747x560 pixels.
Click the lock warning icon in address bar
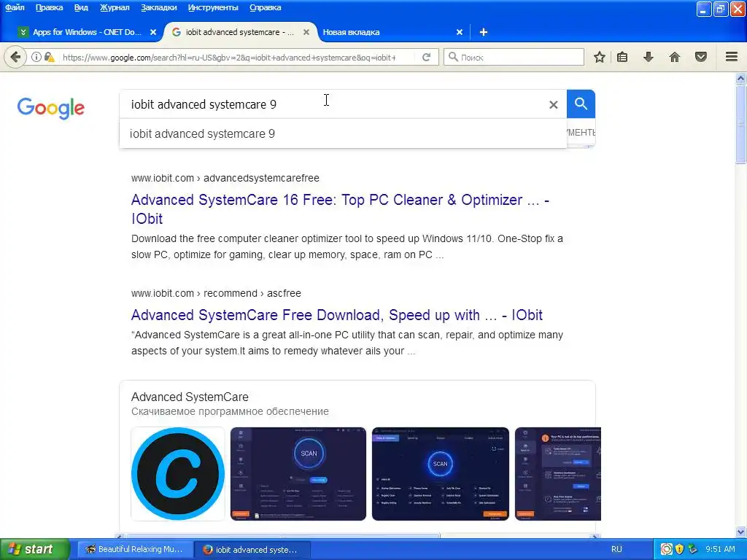49,57
